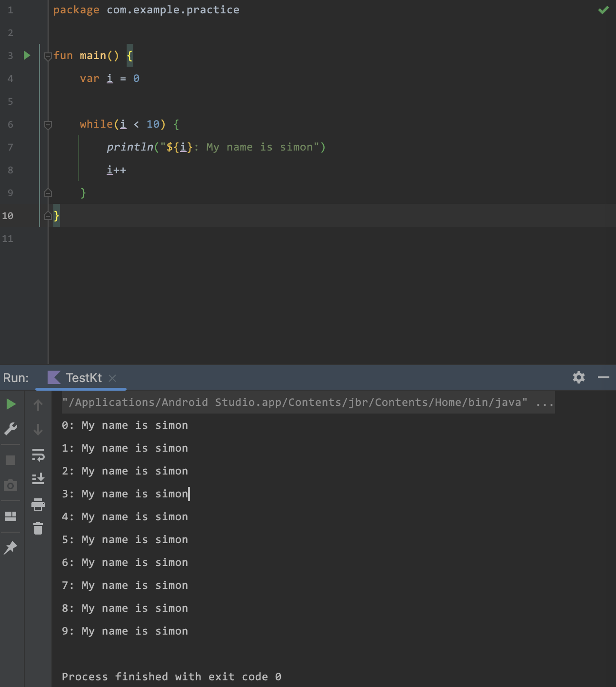Clear all console output trash icon
This screenshot has height=687, width=616.
(38, 528)
